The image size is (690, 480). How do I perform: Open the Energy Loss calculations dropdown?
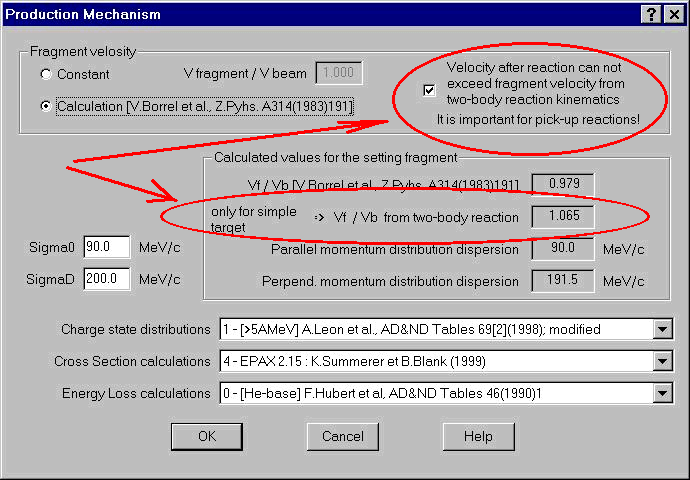[662, 393]
